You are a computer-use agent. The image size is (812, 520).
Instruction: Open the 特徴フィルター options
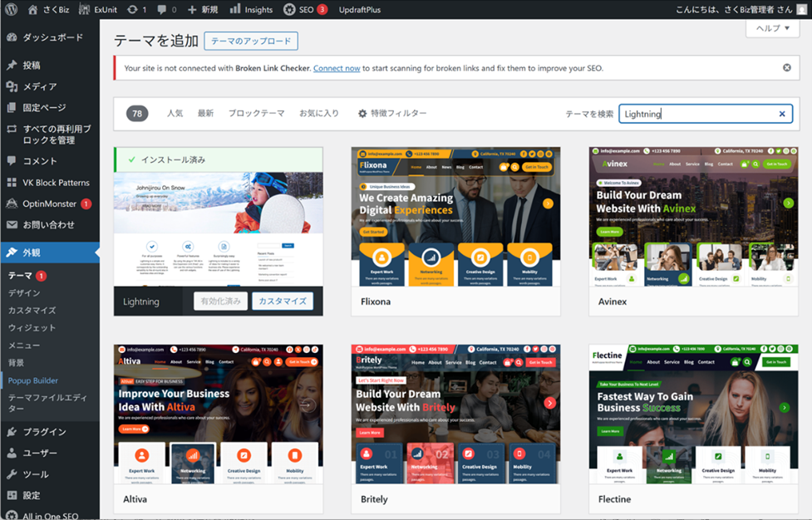[392, 113]
